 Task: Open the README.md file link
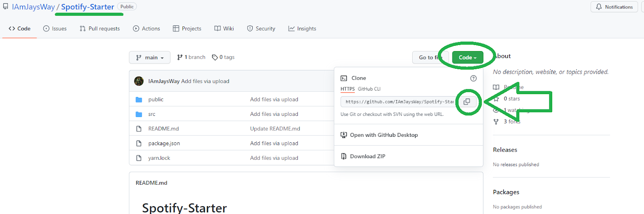click(x=163, y=129)
